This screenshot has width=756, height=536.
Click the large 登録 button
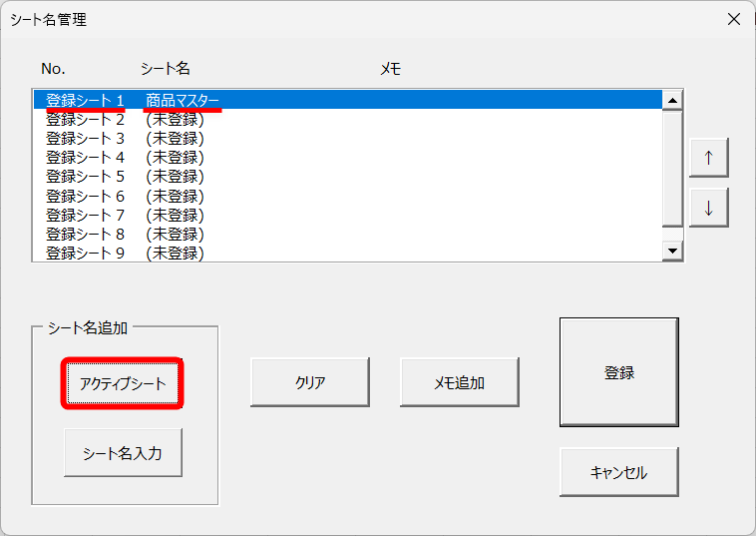pyautogui.click(x=619, y=372)
